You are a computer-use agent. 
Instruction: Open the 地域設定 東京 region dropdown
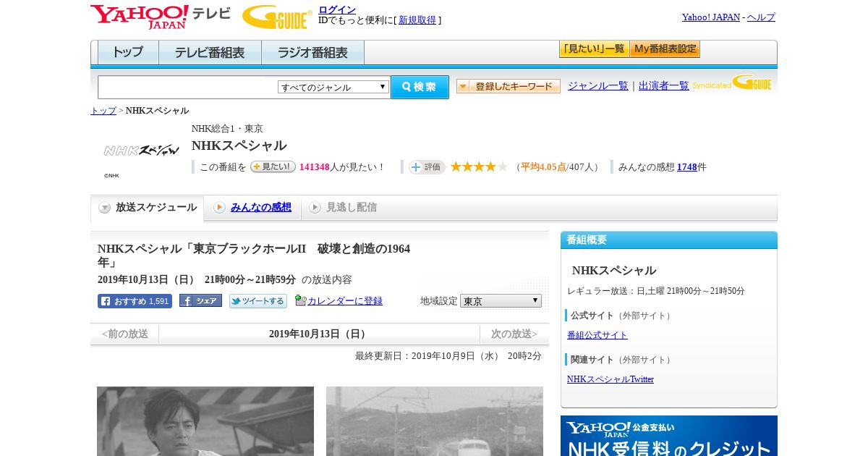[x=501, y=300]
